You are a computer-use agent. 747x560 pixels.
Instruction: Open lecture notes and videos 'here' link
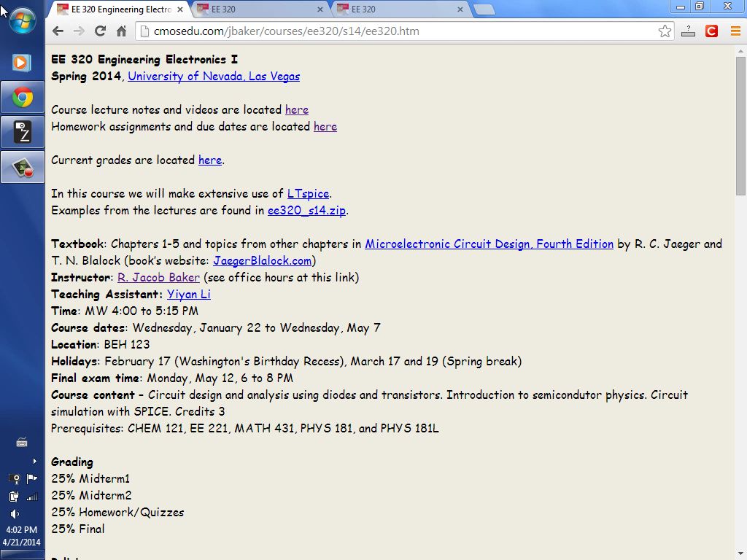297,110
